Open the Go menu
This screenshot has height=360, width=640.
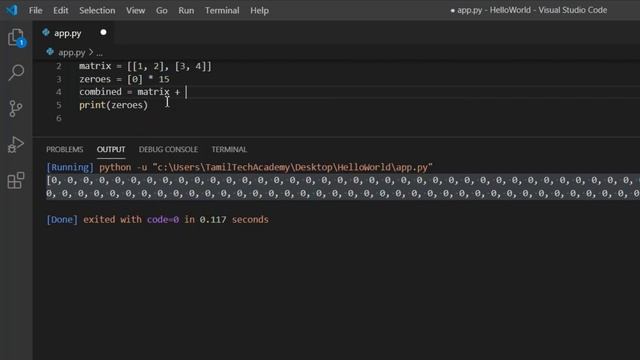click(162, 10)
